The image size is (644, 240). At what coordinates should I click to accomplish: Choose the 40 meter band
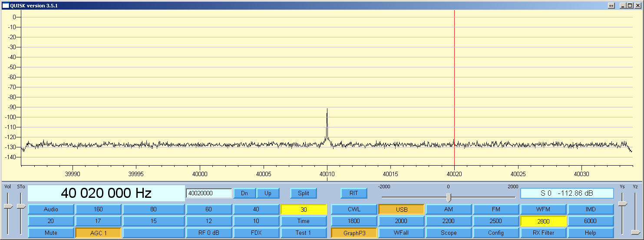click(256, 209)
